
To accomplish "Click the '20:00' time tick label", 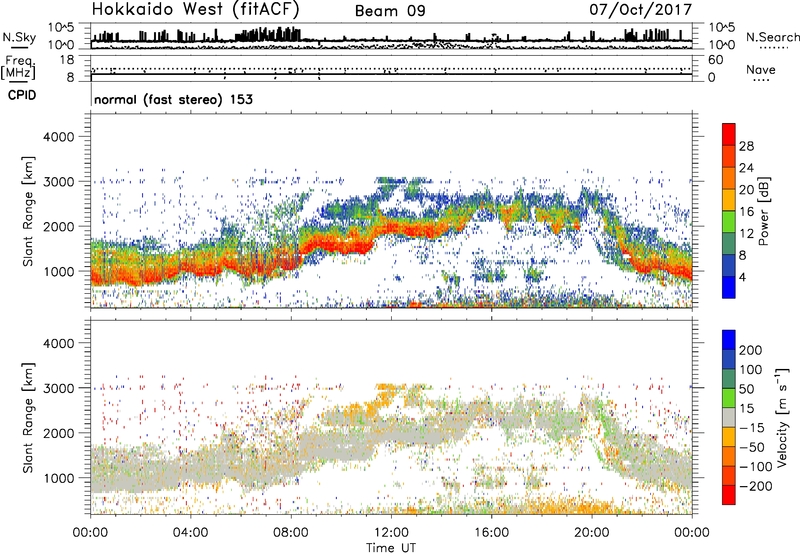I will point(591,533).
